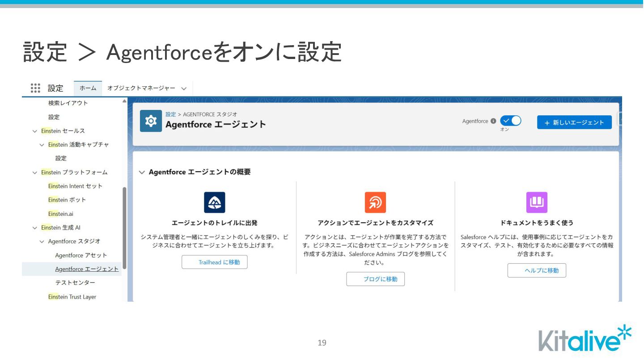
Task: Click the purple documentation book icon
Action: coord(537,202)
